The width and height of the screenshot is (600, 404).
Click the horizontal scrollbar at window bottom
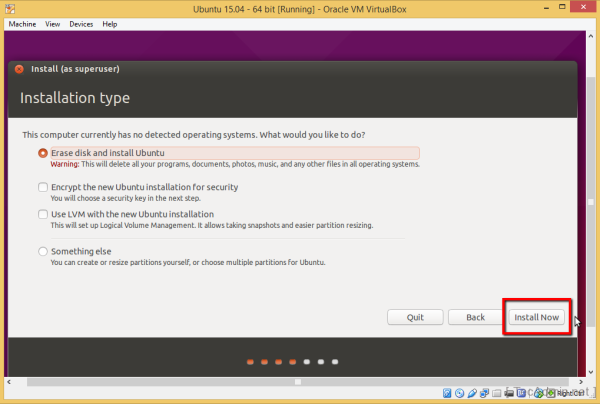point(297,381)
